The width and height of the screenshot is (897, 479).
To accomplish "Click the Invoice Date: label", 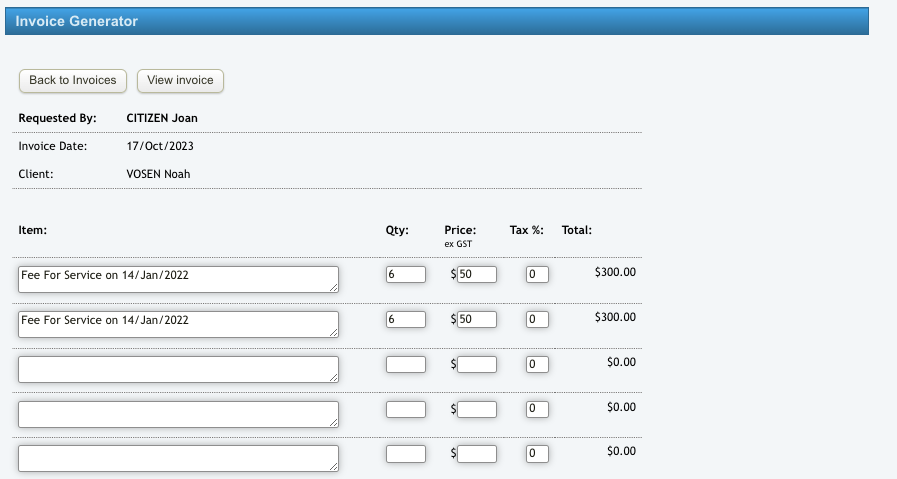I will [53, 146].
